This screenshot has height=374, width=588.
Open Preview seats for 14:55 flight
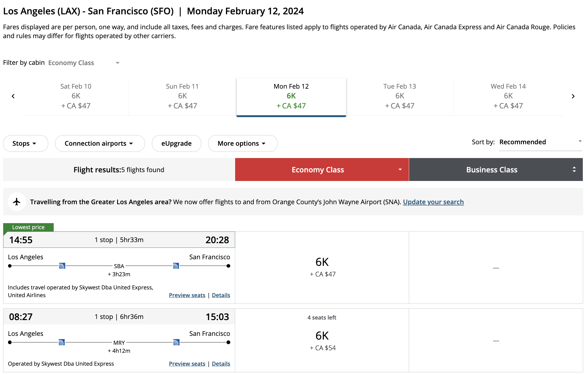[187, 295]
